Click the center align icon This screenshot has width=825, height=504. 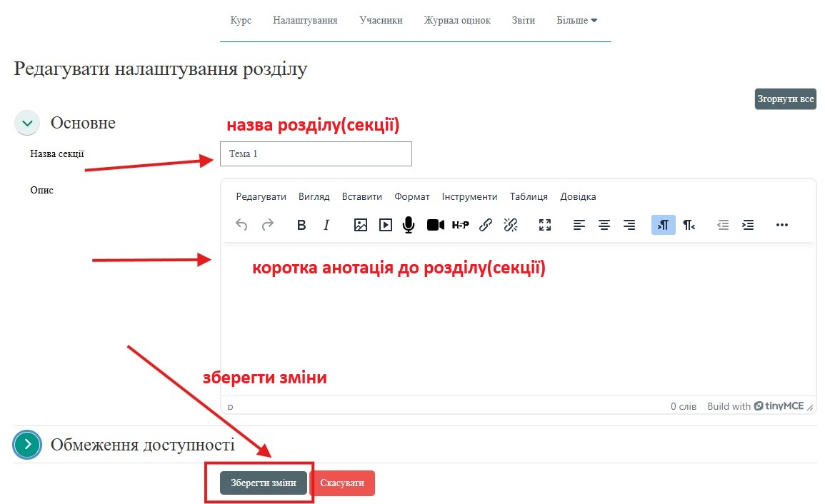click(604, 225)
